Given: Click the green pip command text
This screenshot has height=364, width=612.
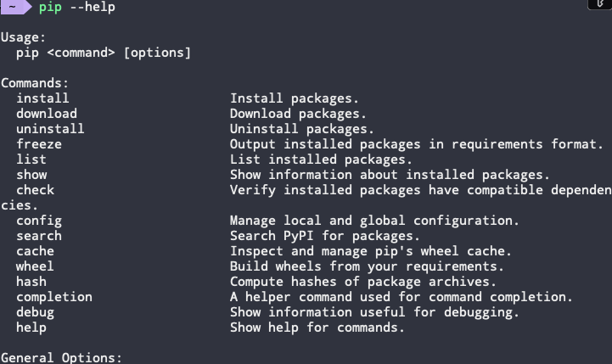Looking at the screenshot, I should coord(50,8).
